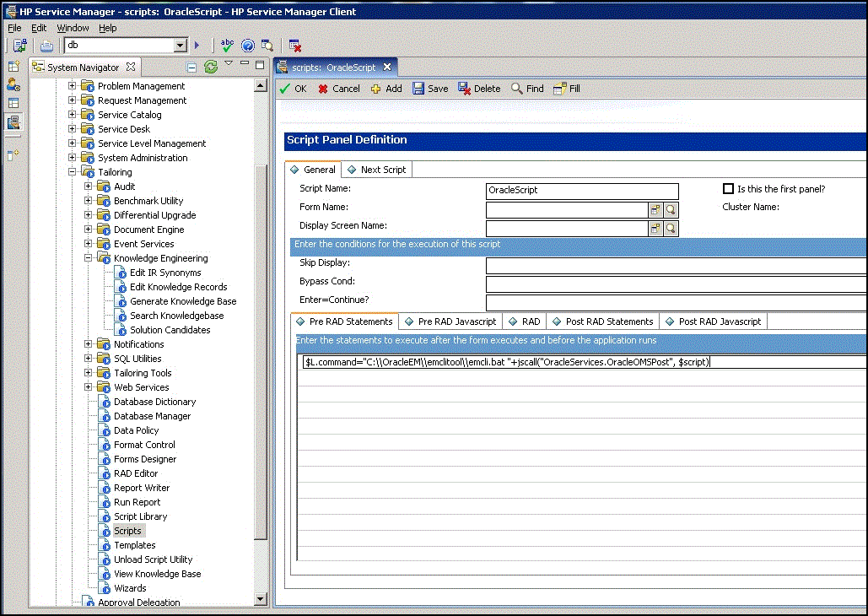Click Form Name find magnifier icon
This screenshot has height=616, width=868.
671,210
